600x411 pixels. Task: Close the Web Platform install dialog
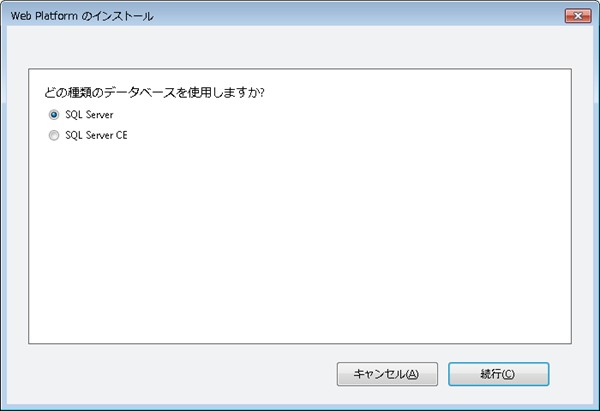point(576,16)
